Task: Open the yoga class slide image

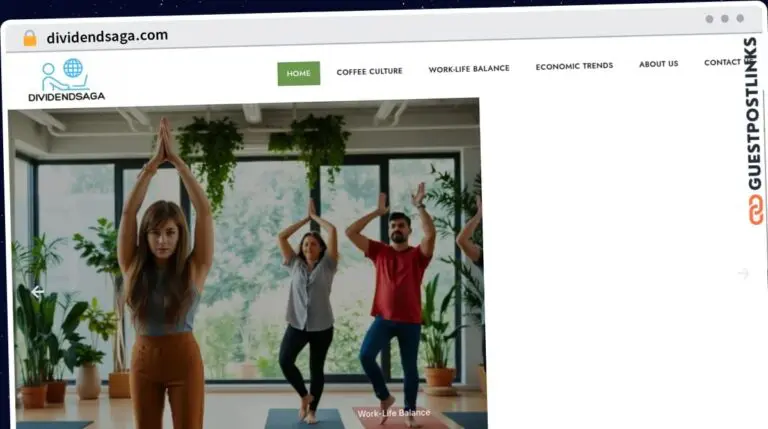Action: pyautogui.click(x=247, y=264)
